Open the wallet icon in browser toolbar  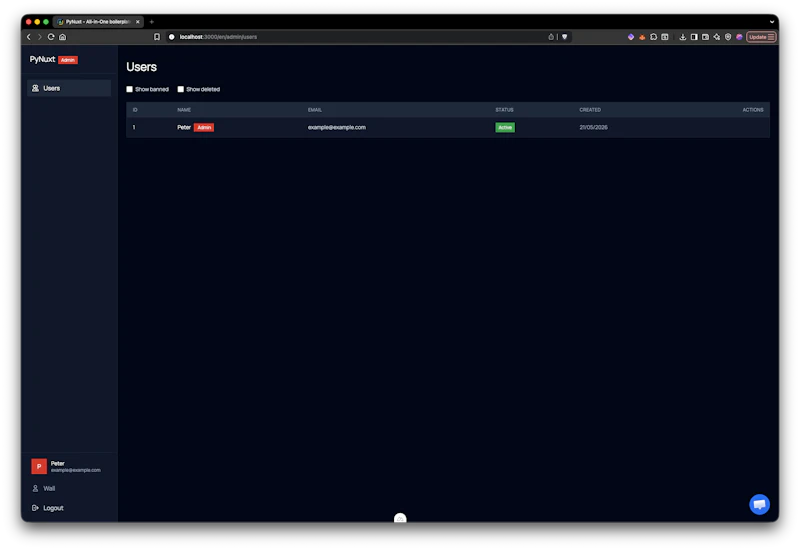tap(705, 37)
